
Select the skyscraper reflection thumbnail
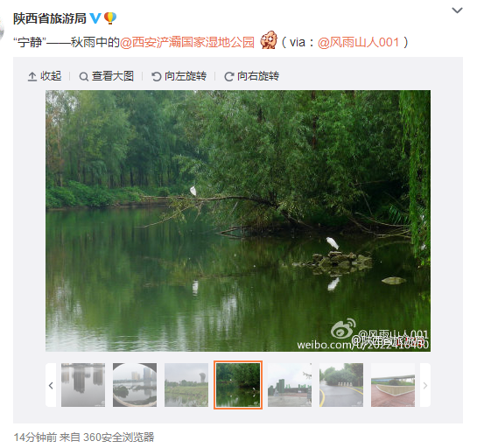(x=83, y=385)
